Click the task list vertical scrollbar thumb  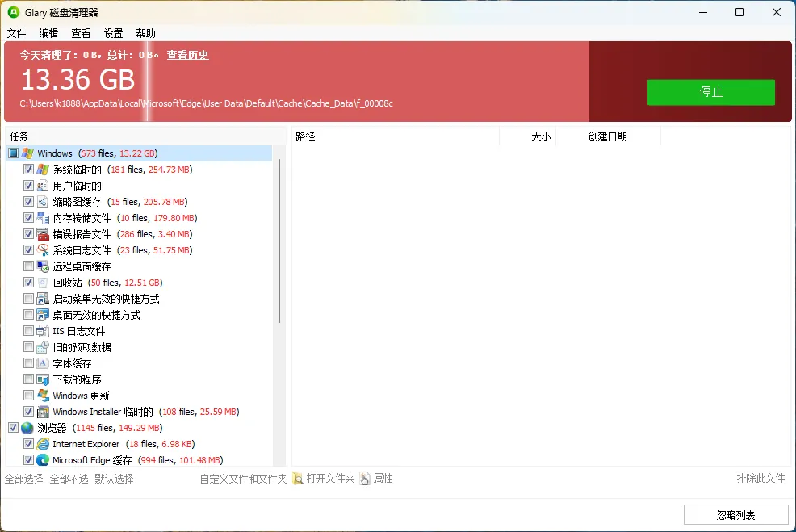pyautogui.click(x=279, y=241)
